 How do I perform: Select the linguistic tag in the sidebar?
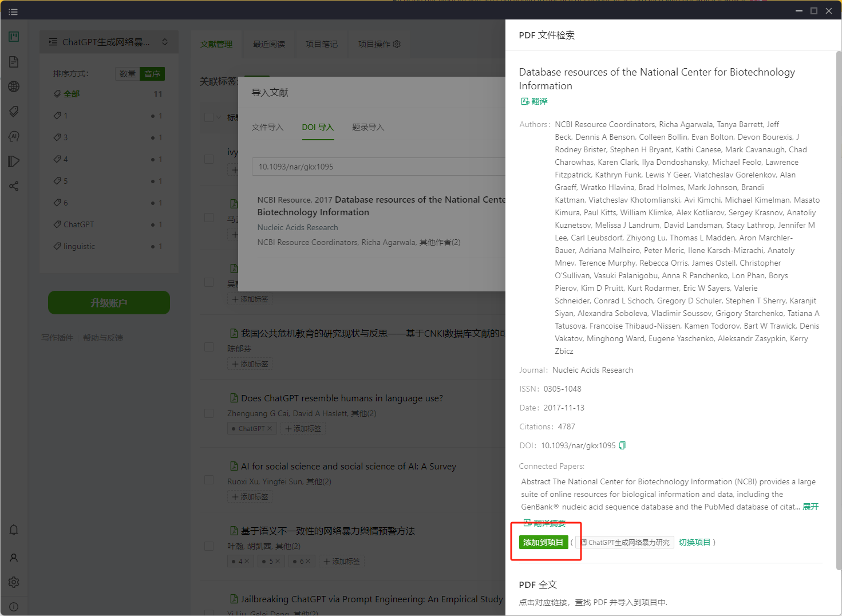[x=108, y=246]
